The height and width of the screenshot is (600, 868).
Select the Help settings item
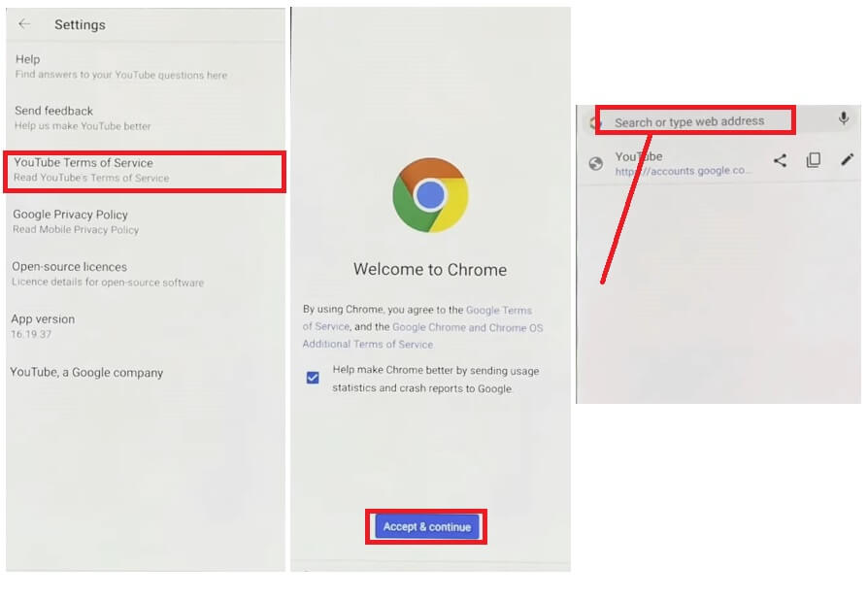pyautogui.click(x=145, y=66)
